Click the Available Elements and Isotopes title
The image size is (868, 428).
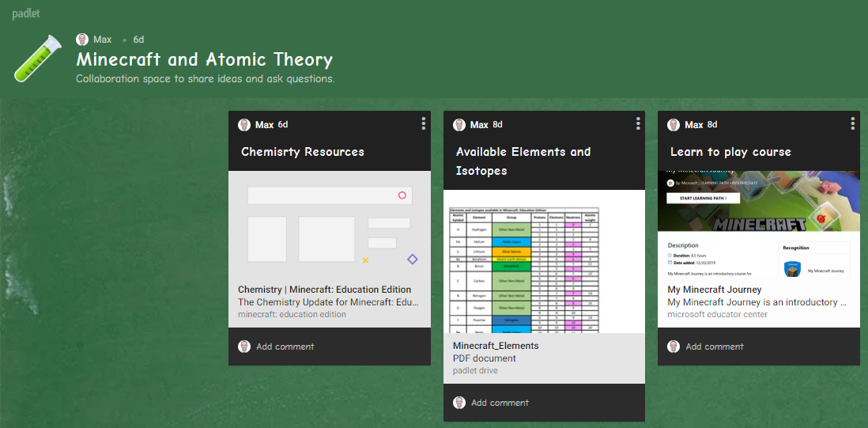[523, 161]
